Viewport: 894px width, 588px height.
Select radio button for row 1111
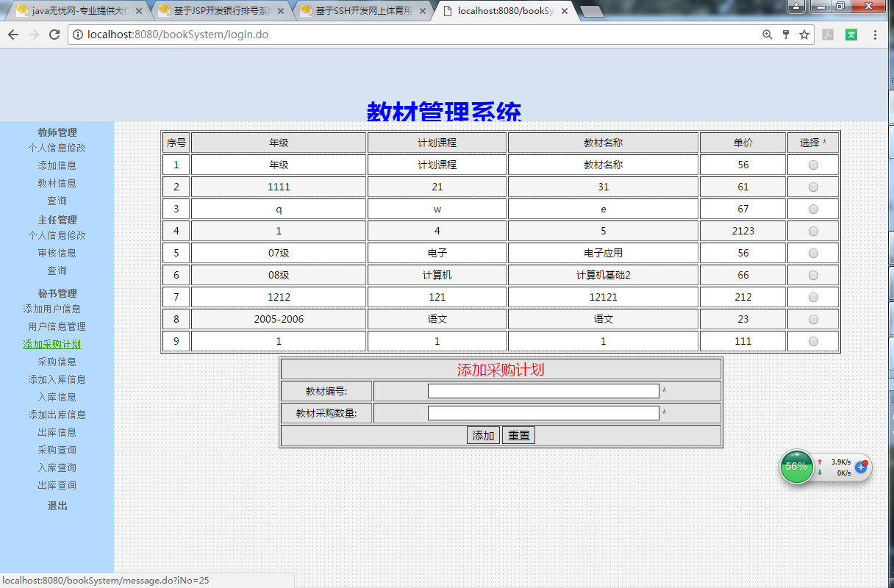point(813,187)
